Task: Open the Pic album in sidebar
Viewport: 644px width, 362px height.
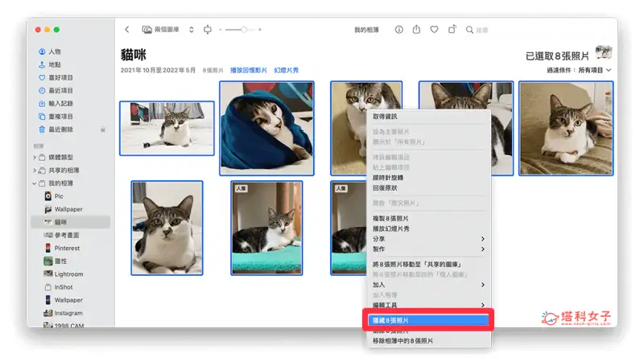Action: coord(59,196)
